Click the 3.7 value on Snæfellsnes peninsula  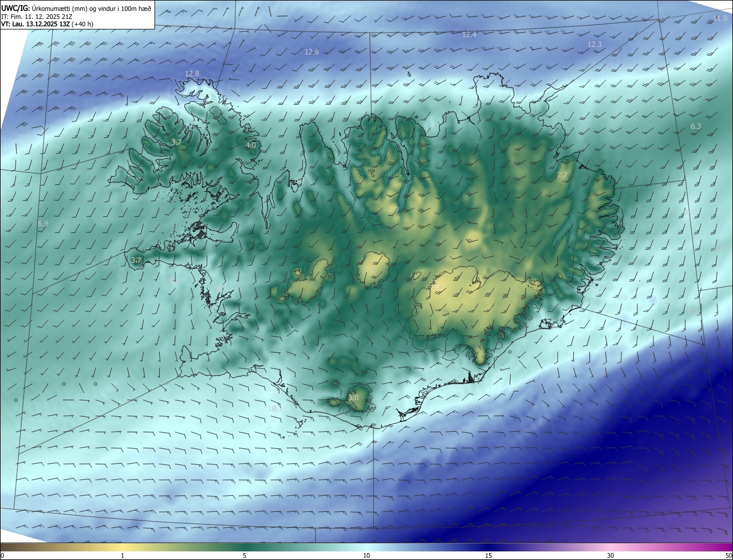pyautogui.click(x=136, y=261)
